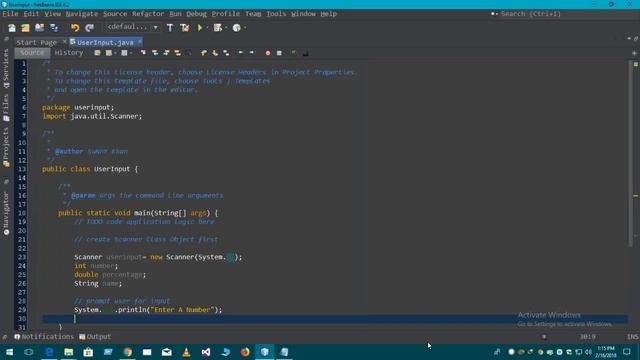Open the View menu
Image resolution: width=640 pixels, height=360 pixels.
(53, 13)
